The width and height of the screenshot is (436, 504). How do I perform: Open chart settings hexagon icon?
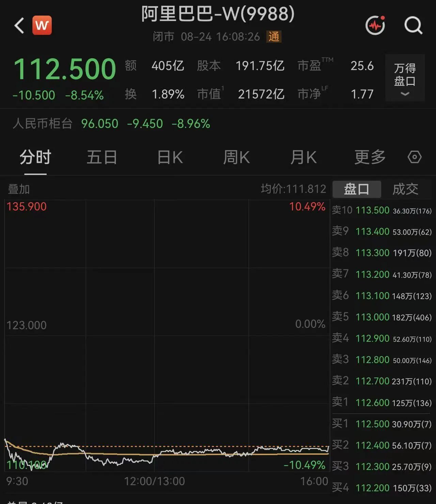pos(415,157)
